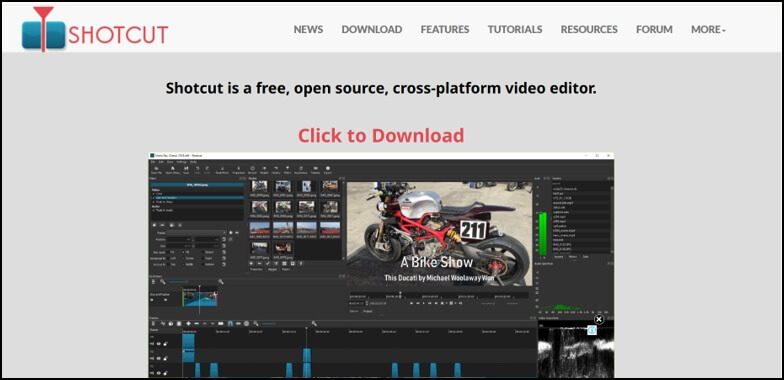
Task: Click the History toolbar icon
Action: (276, 168)
